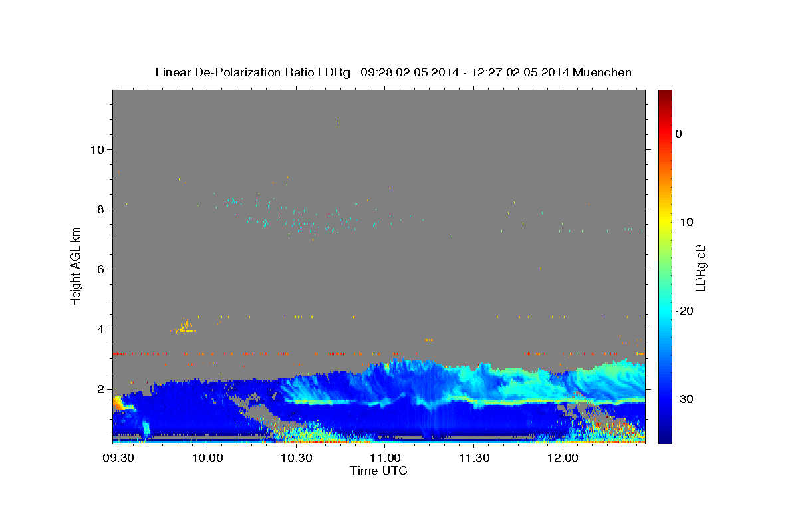This screenshot has width=798, height=532.
Task: Click the 10:00 time tick label
Action: coord(207,458)
